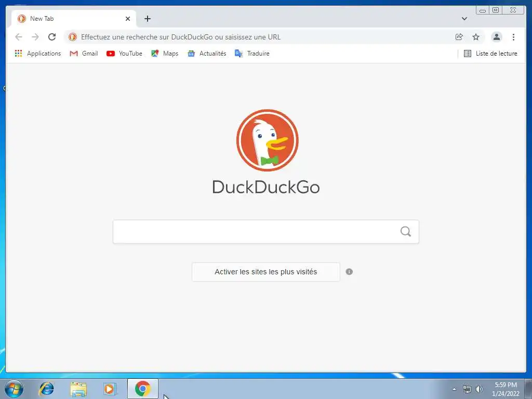This screenshot has width=532, height=399.
Task: Click Activer les sites les plus visités
Action: point(266,272)
